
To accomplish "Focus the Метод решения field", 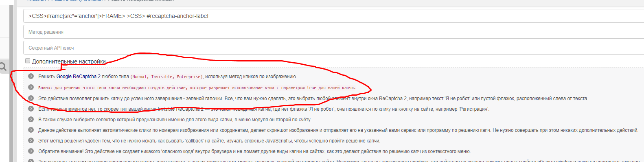I will coord(334,32).
